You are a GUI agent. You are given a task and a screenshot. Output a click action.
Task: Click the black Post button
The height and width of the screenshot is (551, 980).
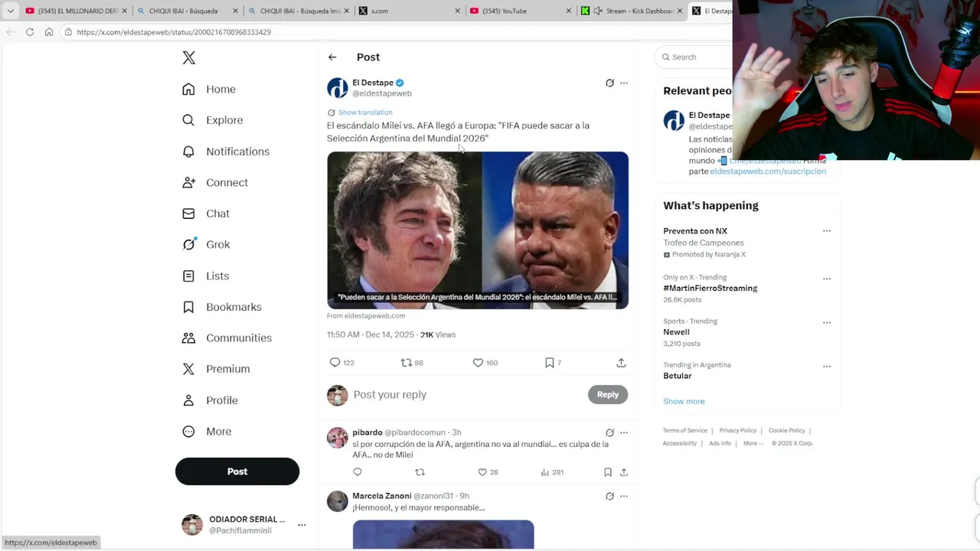(x=237, y=471)
